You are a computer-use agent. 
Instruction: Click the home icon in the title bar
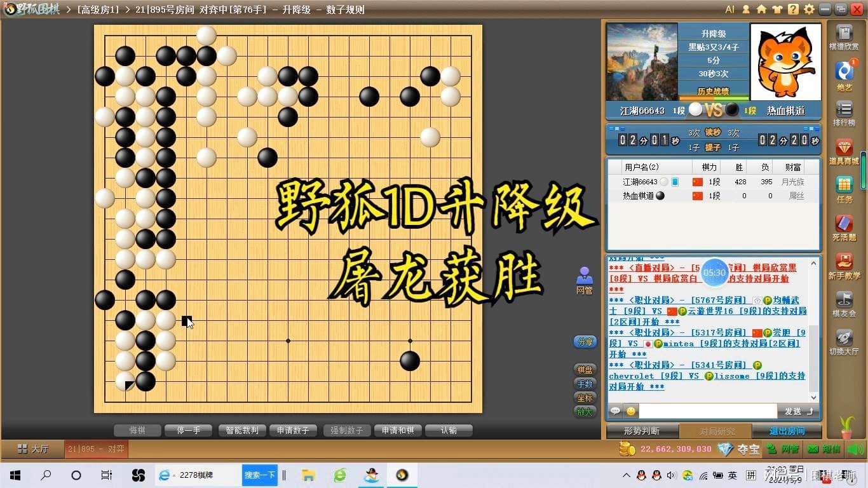(x=761, y=10)
